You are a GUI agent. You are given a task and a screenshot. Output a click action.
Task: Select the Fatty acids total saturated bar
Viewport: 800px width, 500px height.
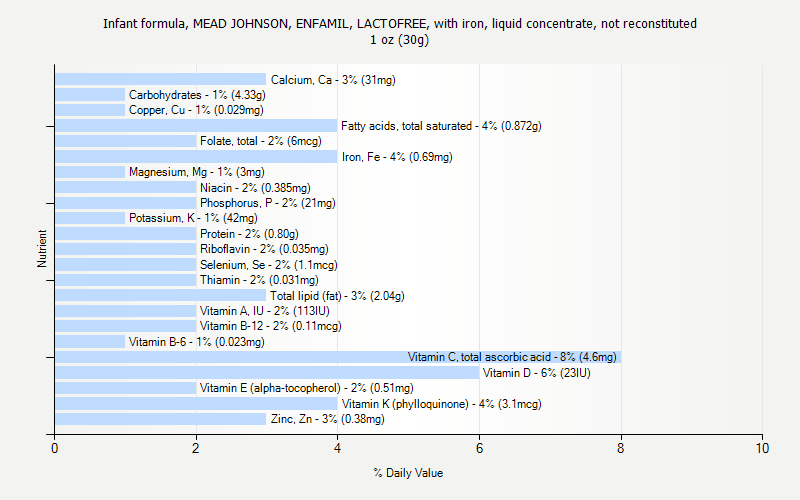pos(196,126)
